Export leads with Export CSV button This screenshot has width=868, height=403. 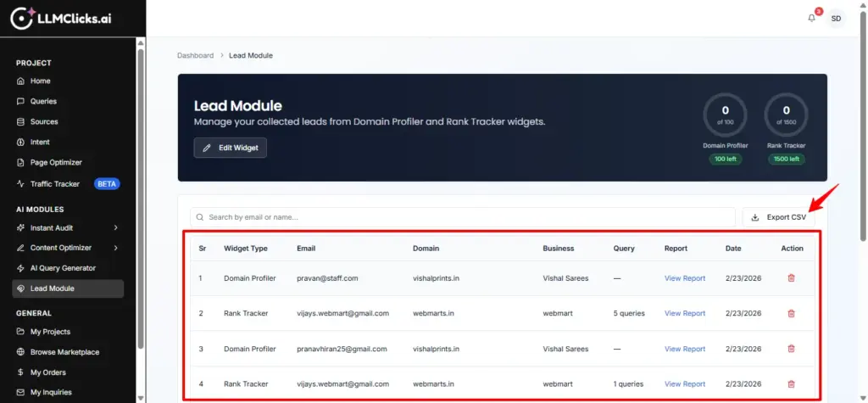coord(779,217)
